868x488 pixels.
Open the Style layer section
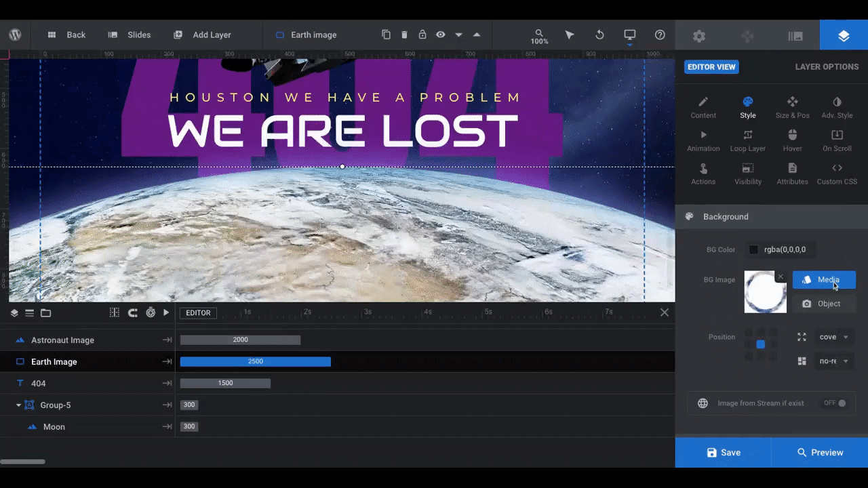[748, 108]
